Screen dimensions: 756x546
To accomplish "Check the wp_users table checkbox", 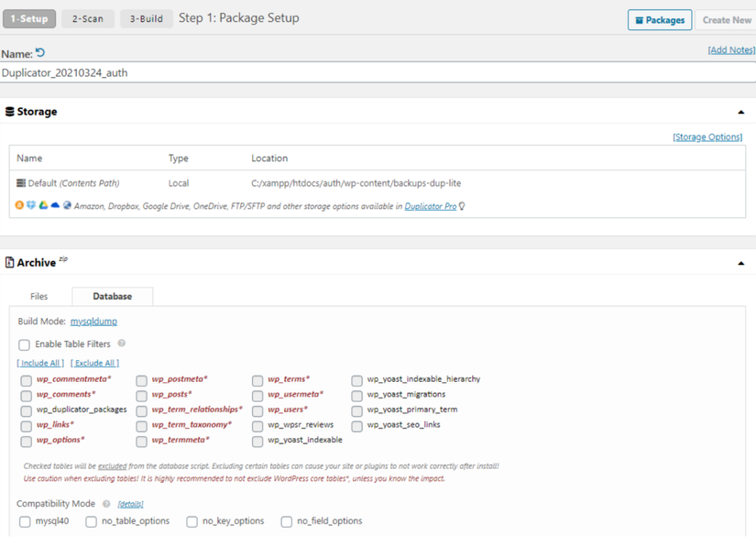I will click(x=257, y=411).
